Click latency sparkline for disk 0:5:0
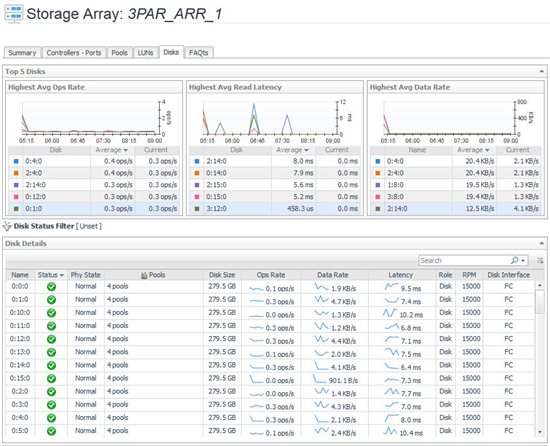 pyautogui.click(x=390, y=431)
